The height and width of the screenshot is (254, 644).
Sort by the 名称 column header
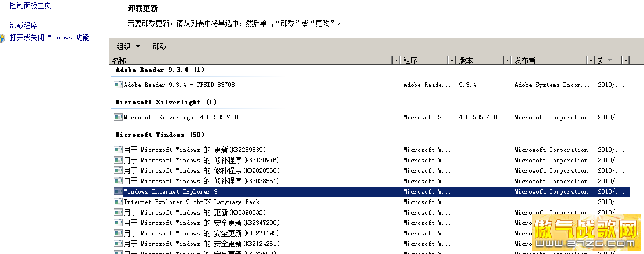(x=251, y=60)
